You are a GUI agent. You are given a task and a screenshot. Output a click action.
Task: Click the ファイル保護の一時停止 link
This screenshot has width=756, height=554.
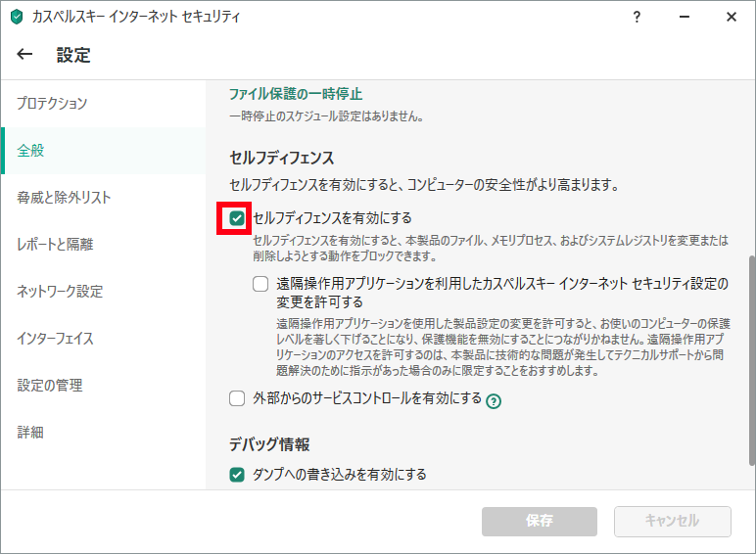[x=295, y=95]
